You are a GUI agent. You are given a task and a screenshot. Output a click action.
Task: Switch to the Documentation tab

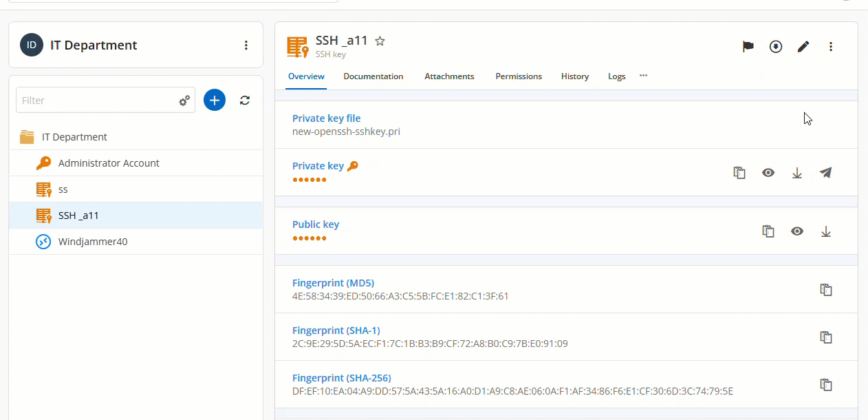pos(373,76)
